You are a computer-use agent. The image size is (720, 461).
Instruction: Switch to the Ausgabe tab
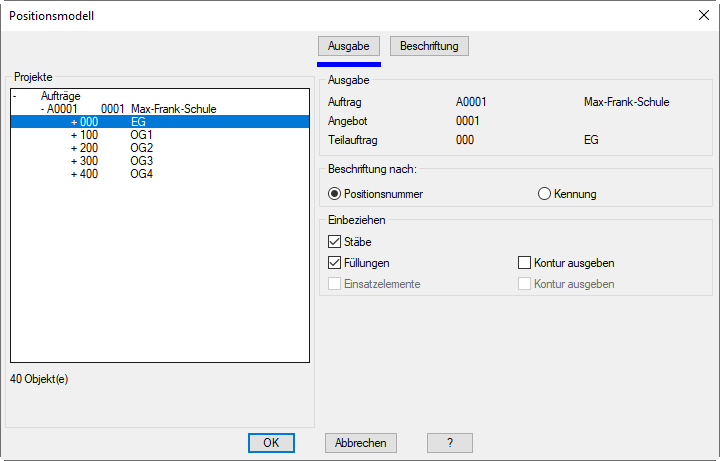[349, 46]
